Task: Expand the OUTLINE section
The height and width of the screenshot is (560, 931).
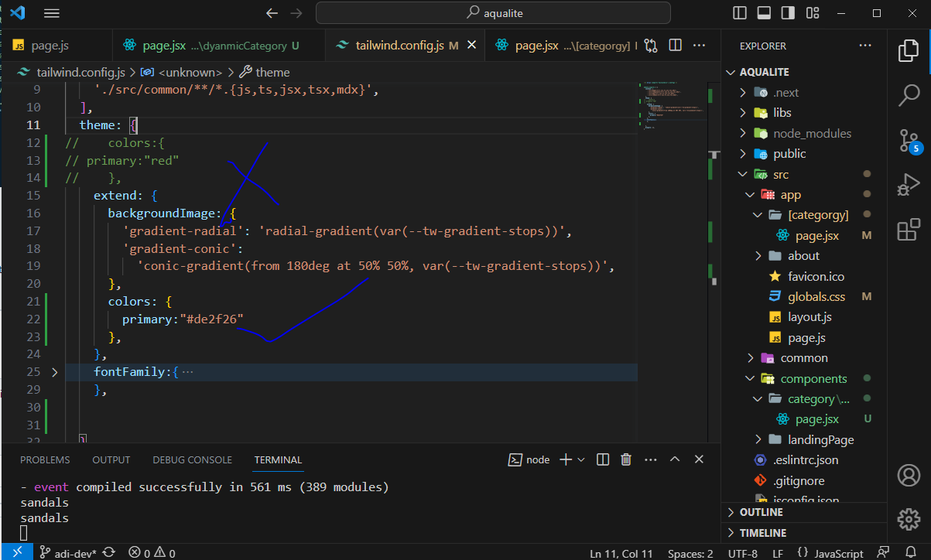Action: (805, 512)
